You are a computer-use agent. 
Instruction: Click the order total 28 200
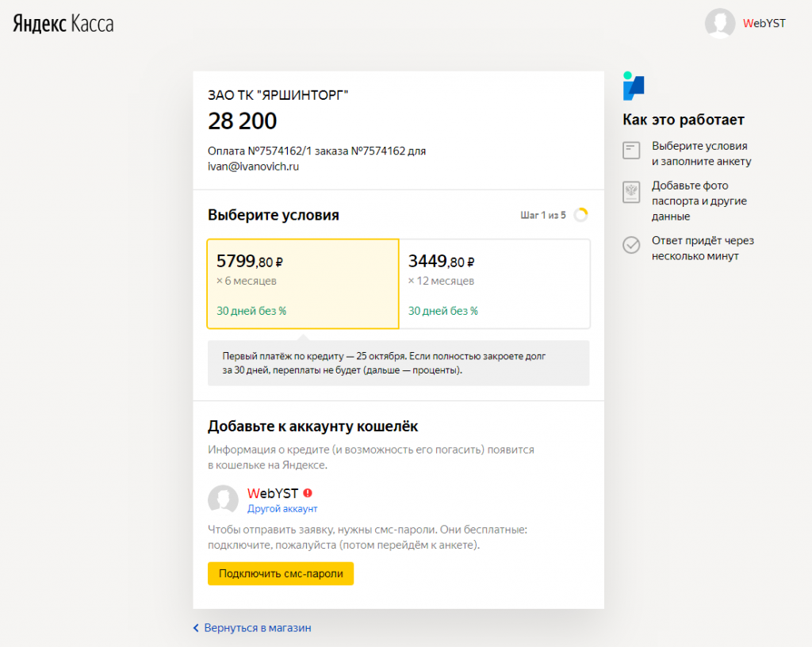243,121
